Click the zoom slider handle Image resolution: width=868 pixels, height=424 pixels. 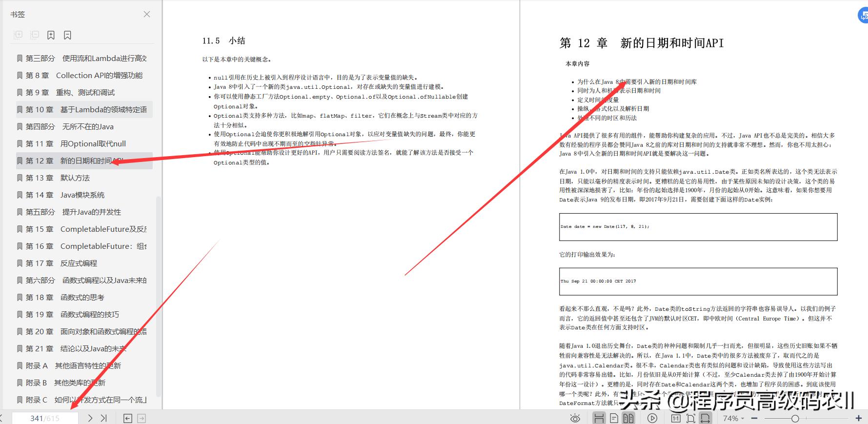tap(795, 418)
